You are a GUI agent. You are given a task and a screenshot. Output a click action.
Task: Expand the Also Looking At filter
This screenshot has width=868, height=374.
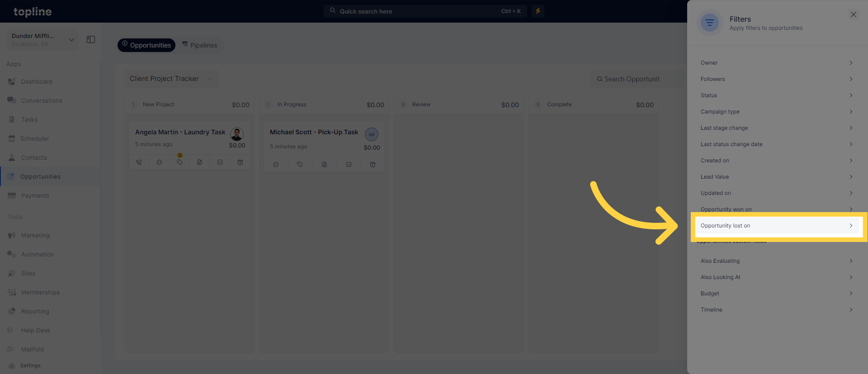click(777, 277)
